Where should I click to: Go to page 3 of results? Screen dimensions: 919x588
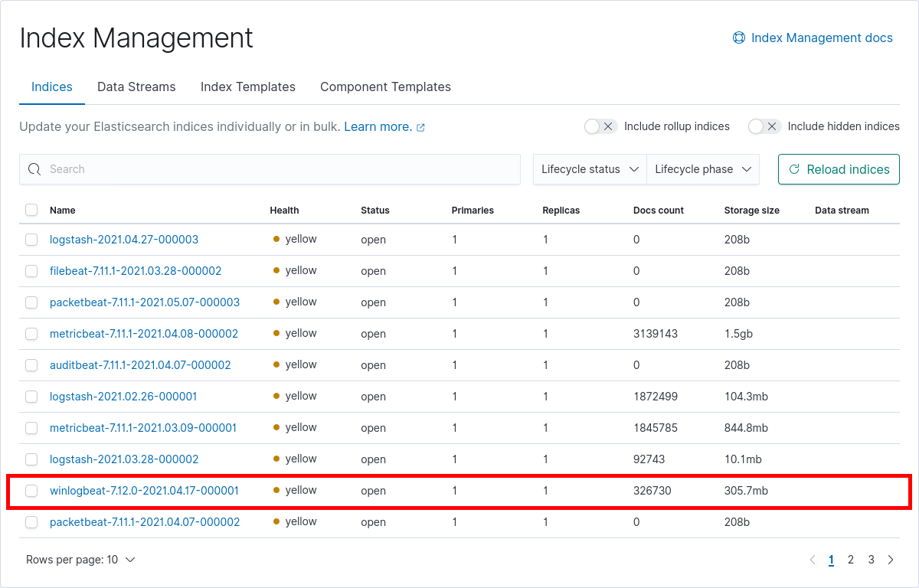872,560
